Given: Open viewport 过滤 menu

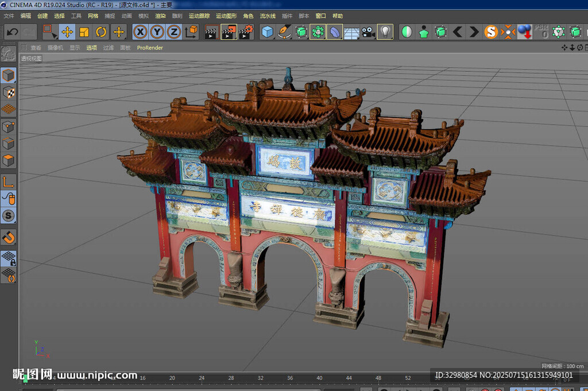Looking at the screenshot, I should 109,48.
